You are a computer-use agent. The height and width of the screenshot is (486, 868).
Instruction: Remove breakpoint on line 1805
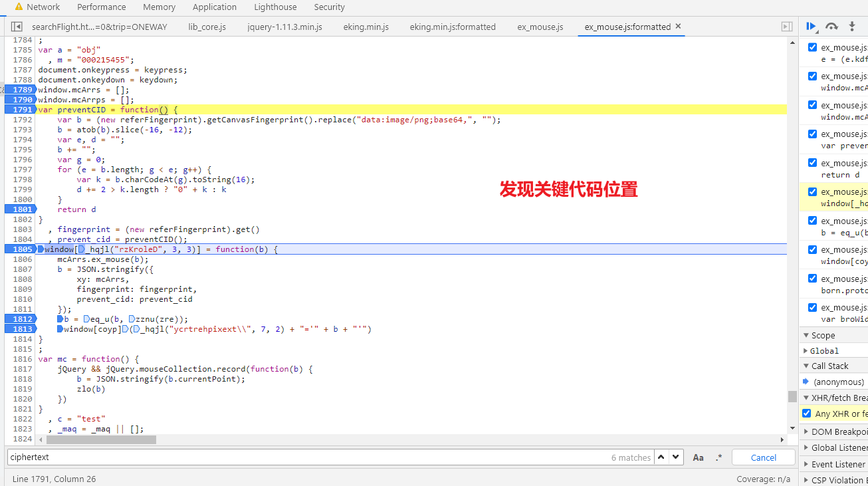click(x=20, y=249)
